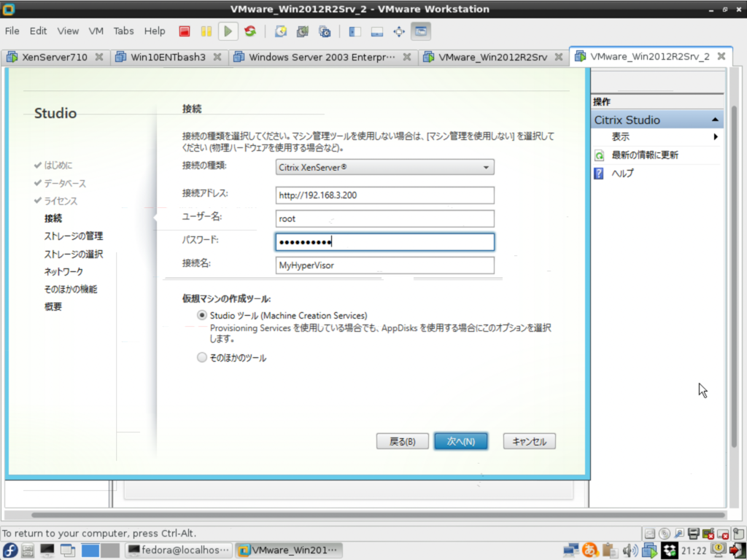Open the Edit menu
The width and height of the screenshot is (747, 560).
coord(38,31)
